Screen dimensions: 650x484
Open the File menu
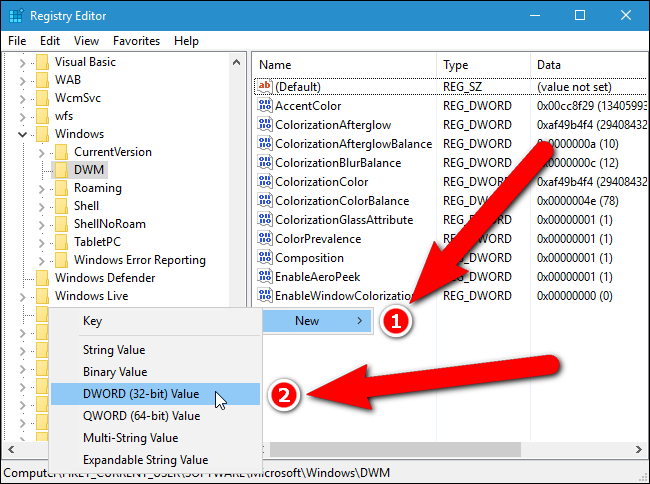[x=17, y=41]
